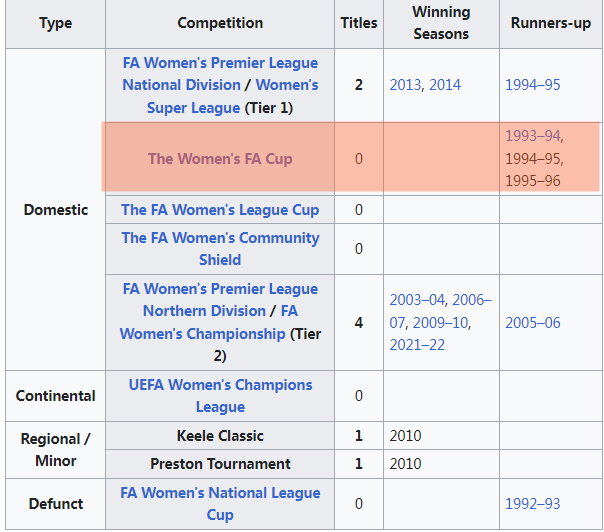Click the Competition column header
This screenshot has height=532, width=604.
click(220, 23)
